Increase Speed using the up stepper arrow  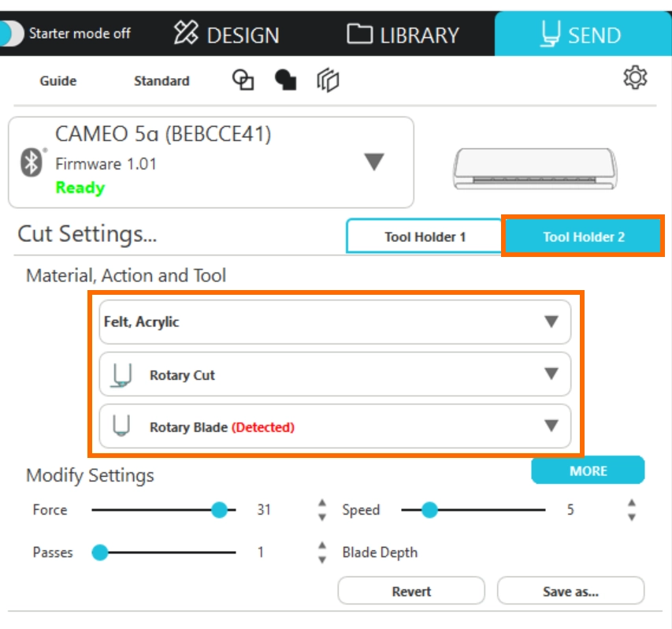[631, 504]
